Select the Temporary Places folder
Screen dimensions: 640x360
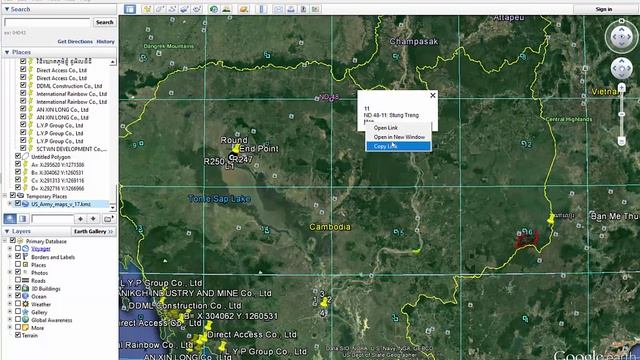47,196
